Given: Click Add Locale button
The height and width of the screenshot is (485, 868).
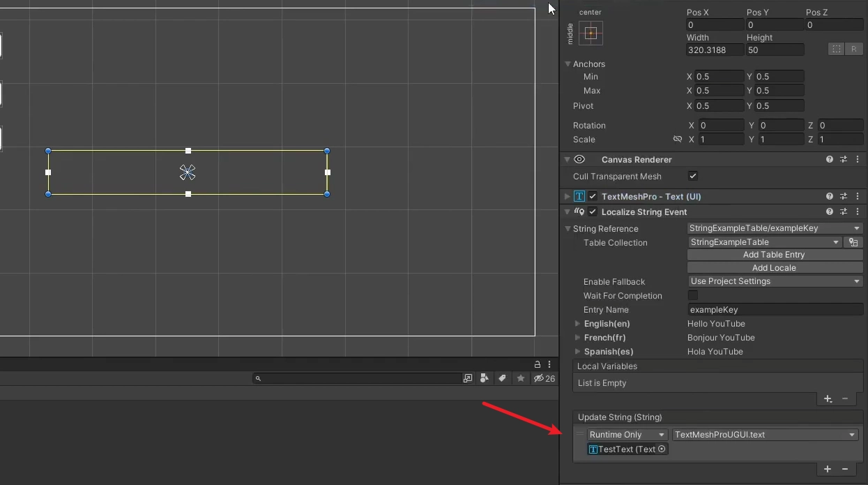Looking at the screenshot, I should 775,268.
